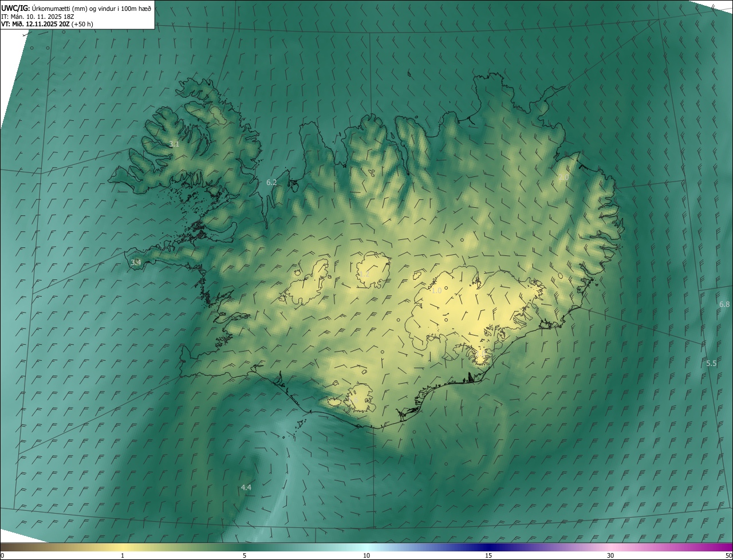Click the 1.0 value label on the large glacier

click(x=436, y=291)
